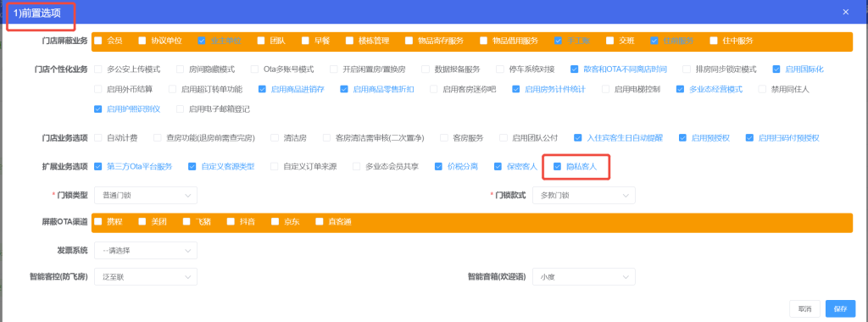868x322 pixels.
Task: Tick the 直客通 checkbox
Action: tap(320, 222)
